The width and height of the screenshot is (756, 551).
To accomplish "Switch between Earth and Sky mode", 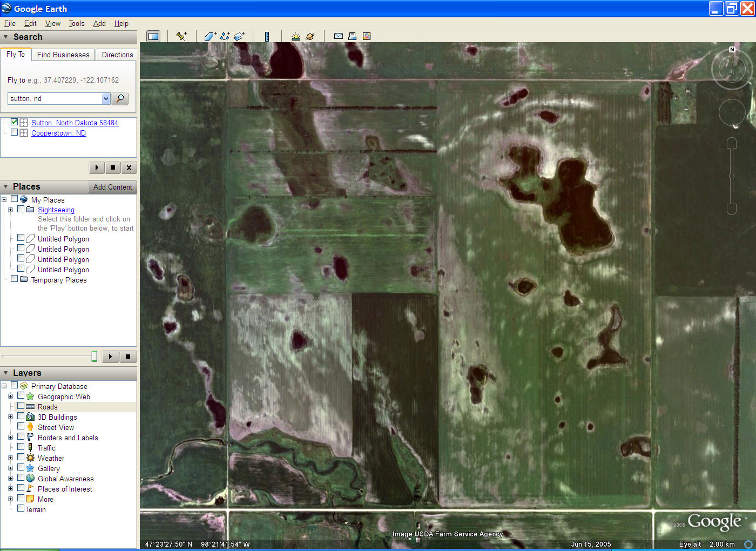I will click(310, 36).
